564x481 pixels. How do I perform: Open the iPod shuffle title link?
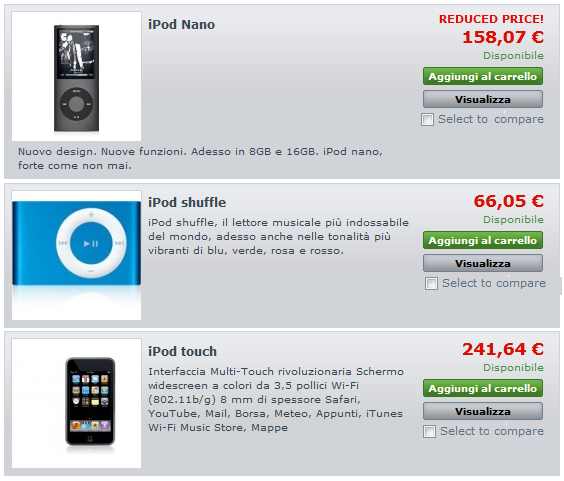click(x=187, y=202)
